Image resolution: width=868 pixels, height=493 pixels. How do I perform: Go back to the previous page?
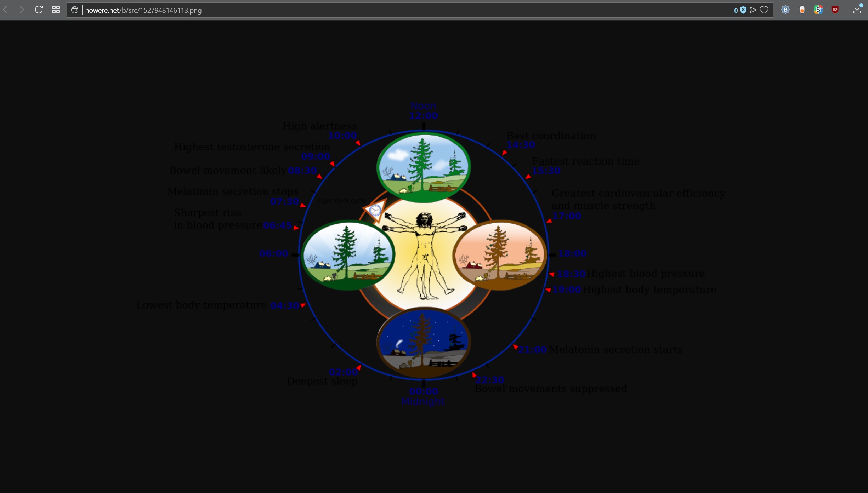pyautogui.click(x=5, y=10)
